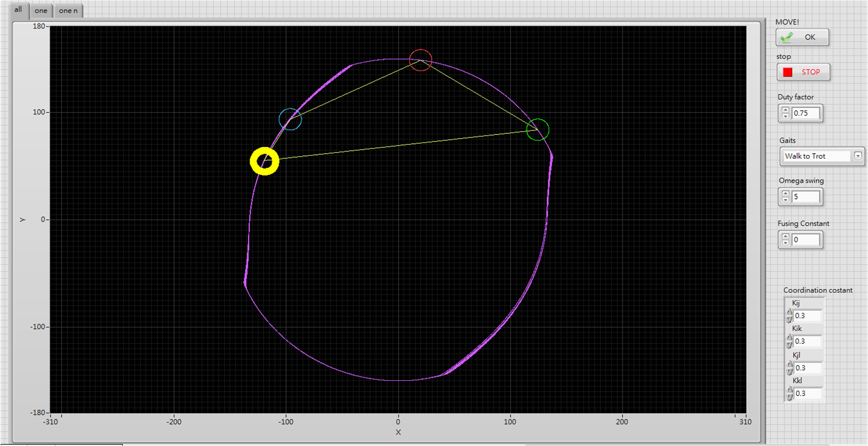Click the Kjl value field

click(807, 368)
